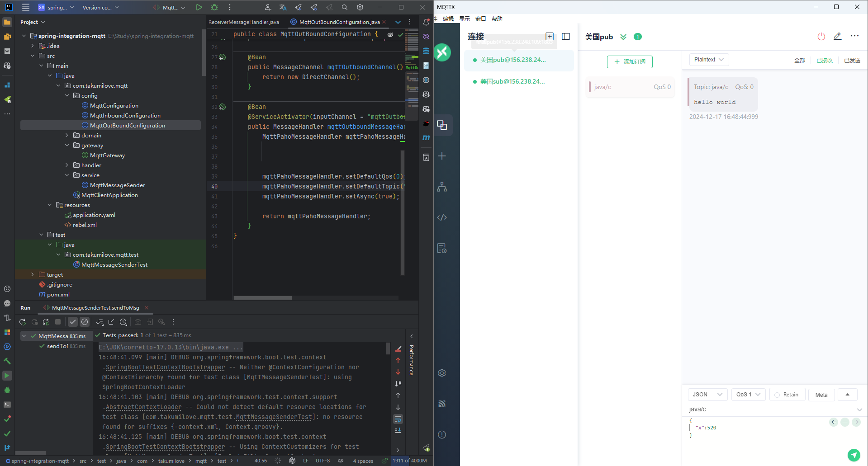Open the JSON payload format dropdown
868x466 pixels.
[x=707, y=394]
